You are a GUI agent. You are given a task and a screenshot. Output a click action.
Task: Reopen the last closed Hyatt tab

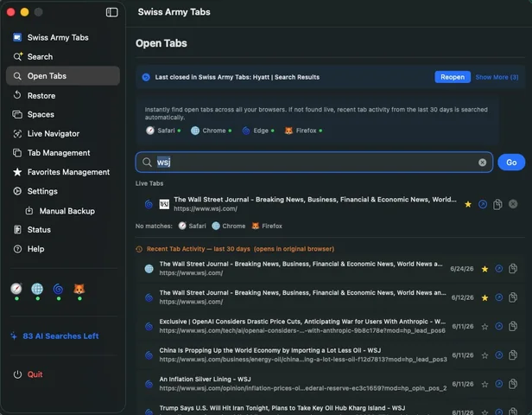[453, 77]
